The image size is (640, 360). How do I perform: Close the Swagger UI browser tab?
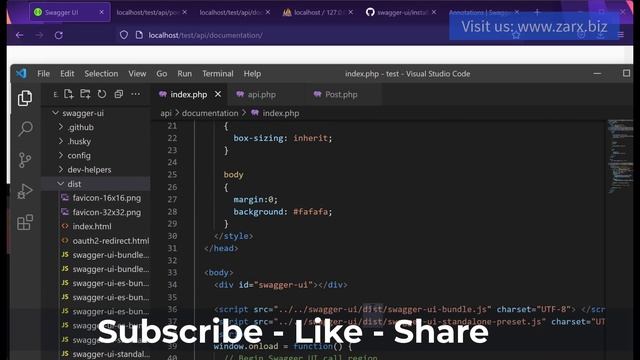[x=101, y=12]
